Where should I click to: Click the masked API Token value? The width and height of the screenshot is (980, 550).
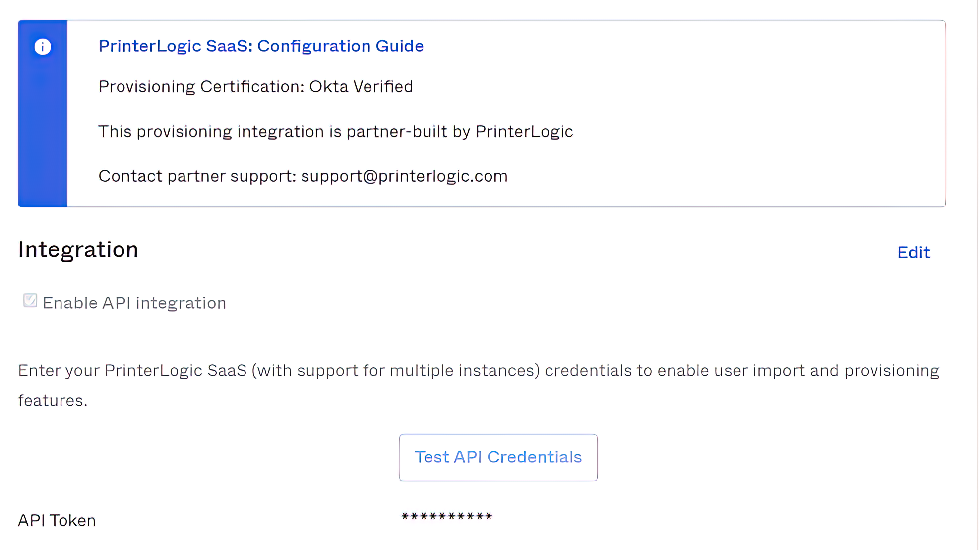coord(446,517)
